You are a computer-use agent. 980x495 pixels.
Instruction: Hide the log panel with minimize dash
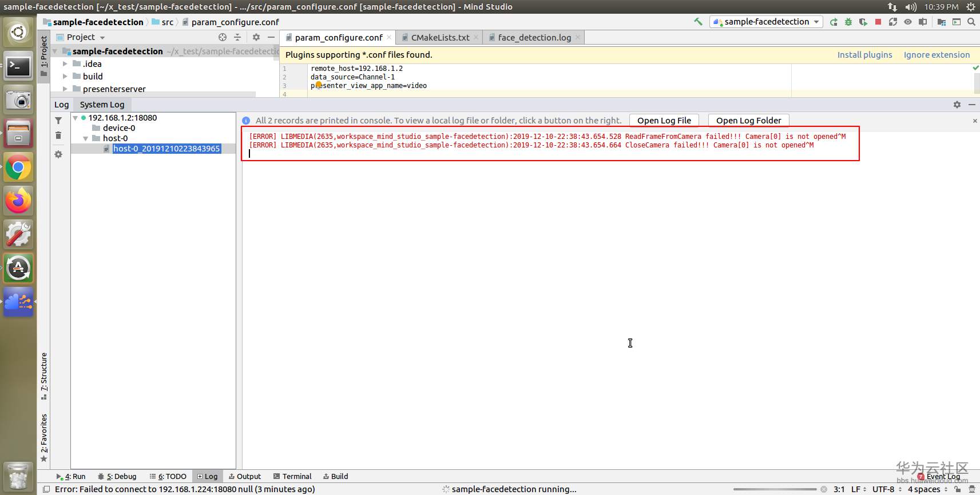click(972, 105)
